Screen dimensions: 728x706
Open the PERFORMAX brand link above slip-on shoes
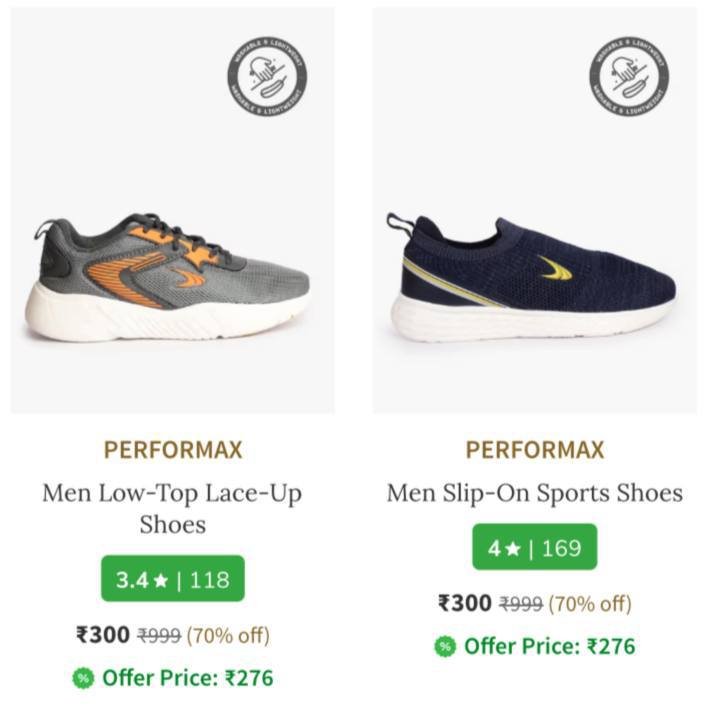pos(535,450)
